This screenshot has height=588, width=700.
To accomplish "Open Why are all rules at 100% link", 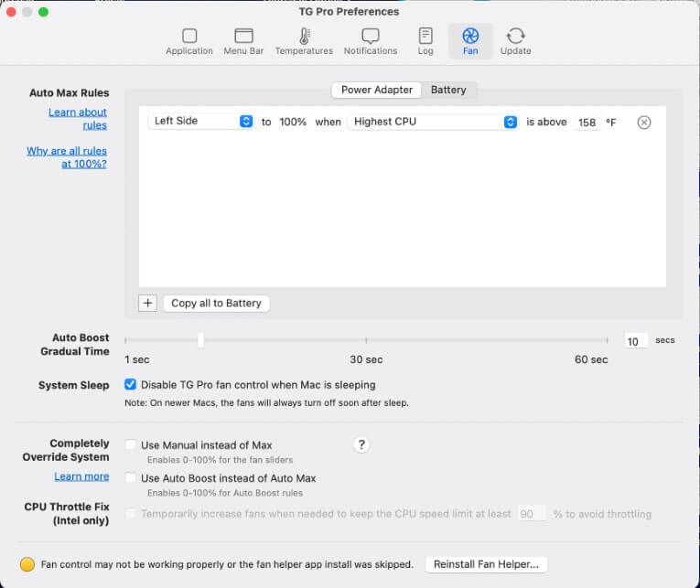I will coord(67,157).
